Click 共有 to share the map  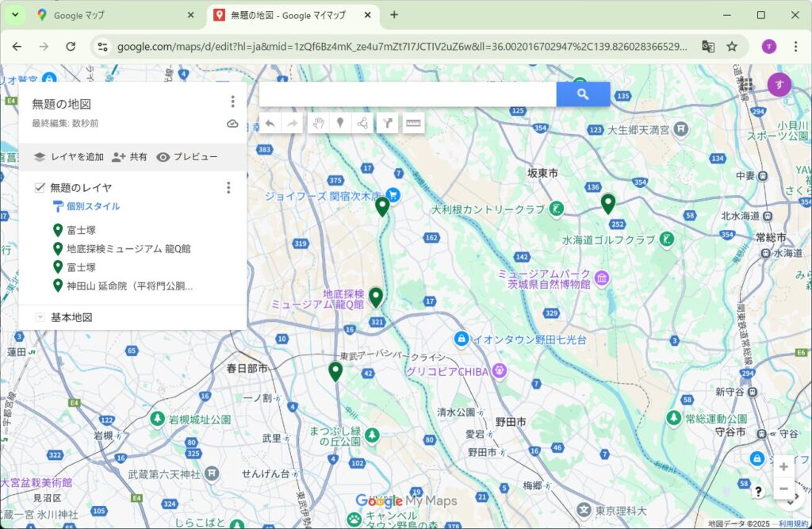(129, 157)
